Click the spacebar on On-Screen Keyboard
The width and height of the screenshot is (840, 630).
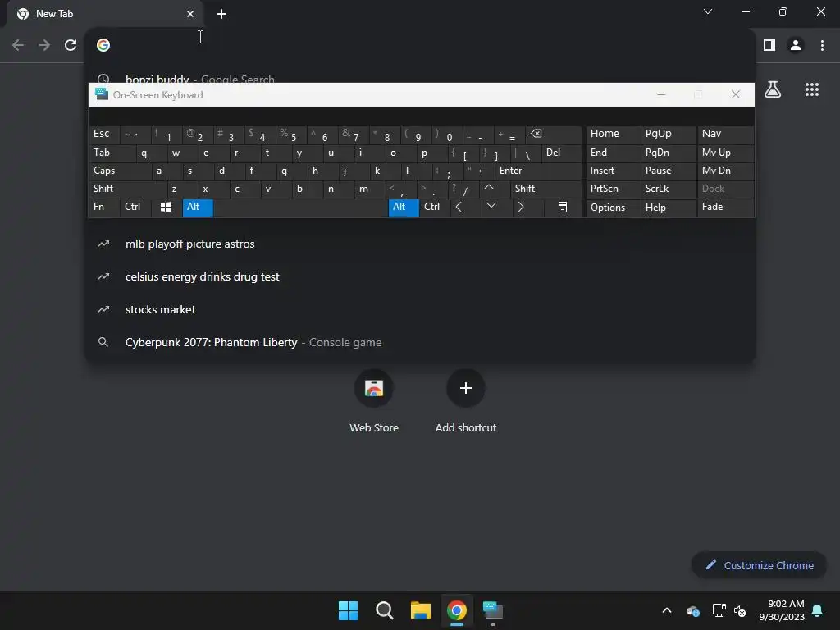(300, 208)
